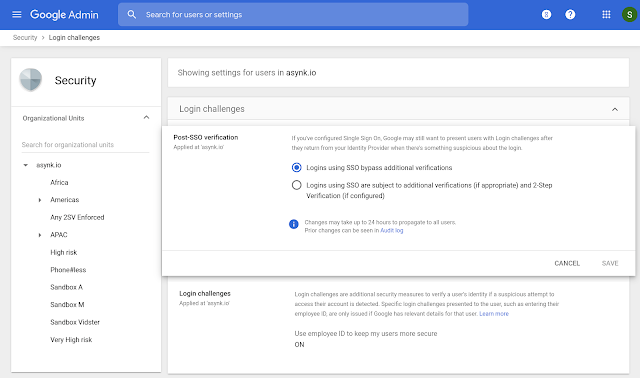Screen dimensions: 640x378
Task: Open the Help question mark icon
Action: (570, 15)
